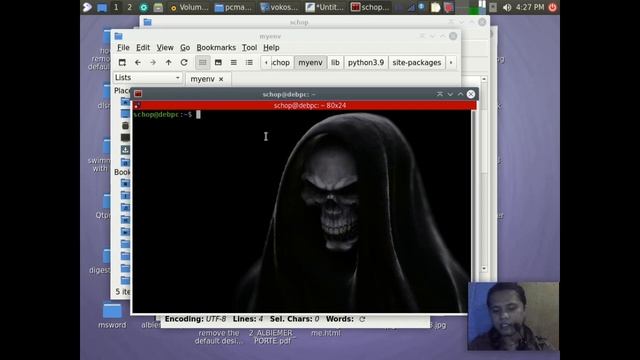640x360 pixels.
Task: Switch to icon view mode in toolbar
Action: [x=202, y=62]
